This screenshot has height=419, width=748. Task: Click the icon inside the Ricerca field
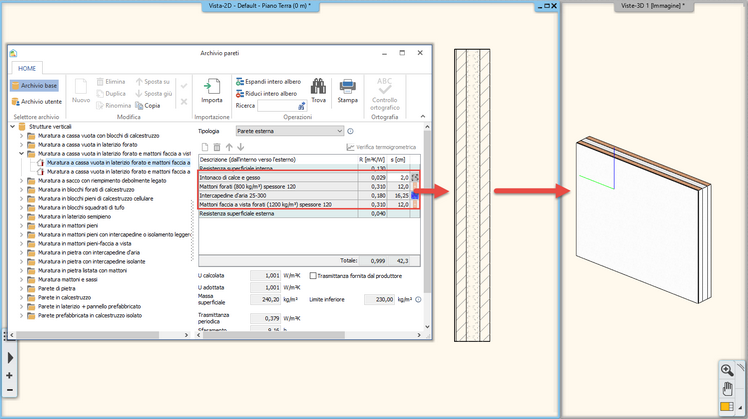pyautogui.click(x=301, y=106)
